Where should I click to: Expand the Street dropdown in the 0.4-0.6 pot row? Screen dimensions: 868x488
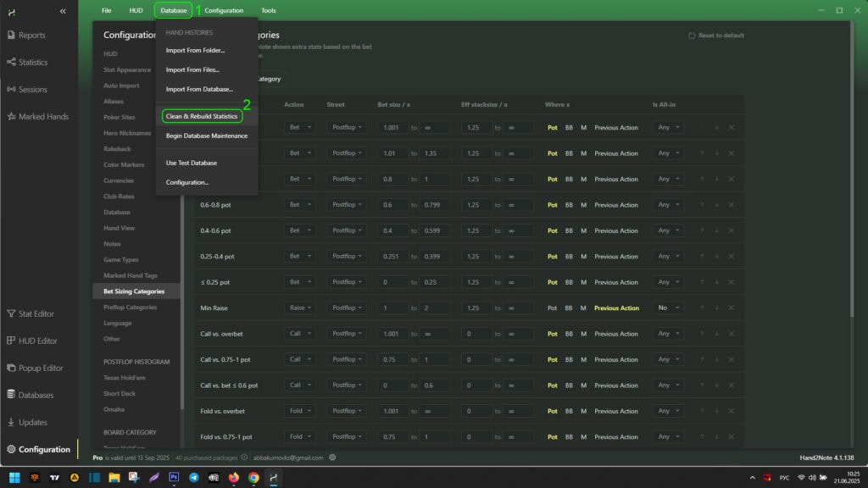point(348,230)
